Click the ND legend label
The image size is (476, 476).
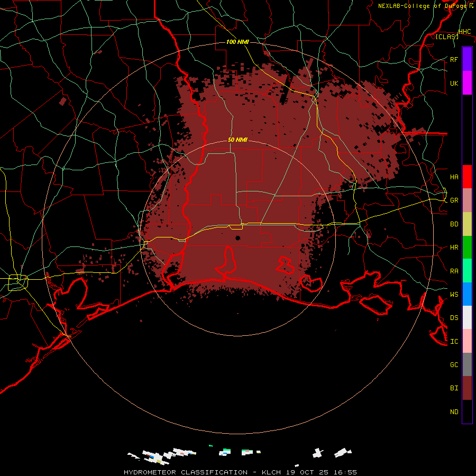pyautogui.click(x=454, y=412)
